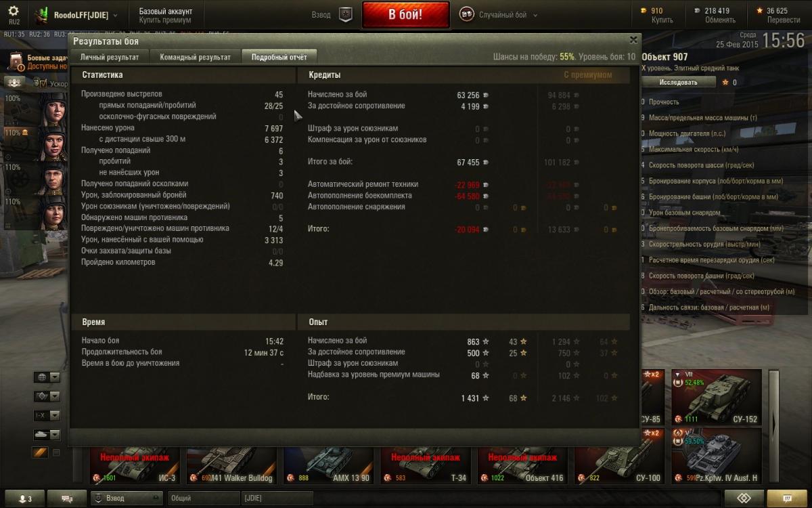Click the credits icon next to 63 256
The image size is (812, 508).
[485, 96]
